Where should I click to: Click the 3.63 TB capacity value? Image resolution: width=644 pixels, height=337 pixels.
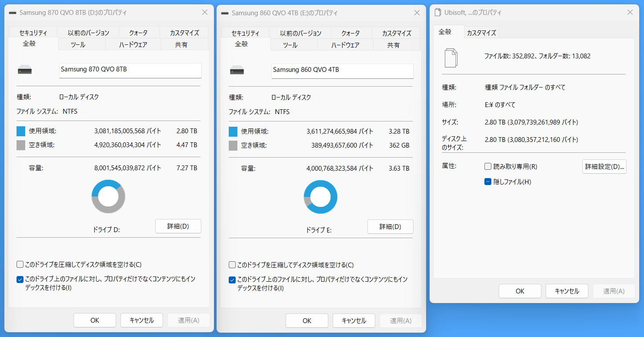pos(399,168)
